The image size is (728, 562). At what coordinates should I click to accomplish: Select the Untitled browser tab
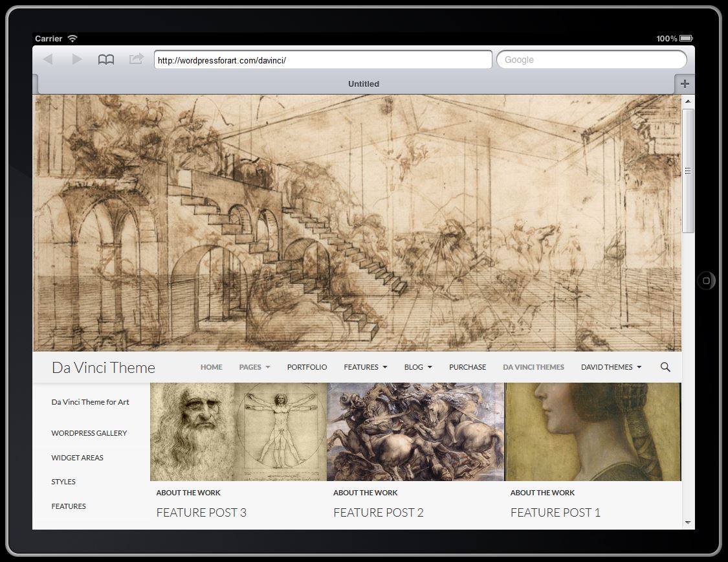pos(363,84)
